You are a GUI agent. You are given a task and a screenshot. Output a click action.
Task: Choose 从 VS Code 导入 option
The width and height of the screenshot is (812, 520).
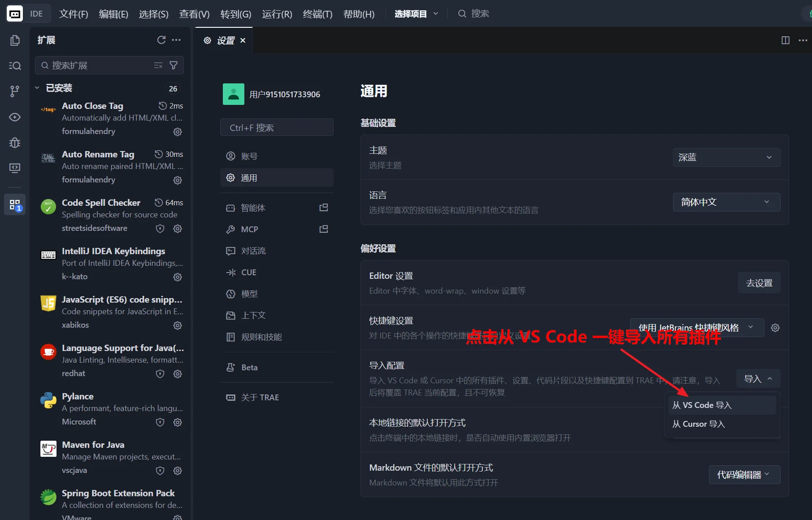(721, 405)
